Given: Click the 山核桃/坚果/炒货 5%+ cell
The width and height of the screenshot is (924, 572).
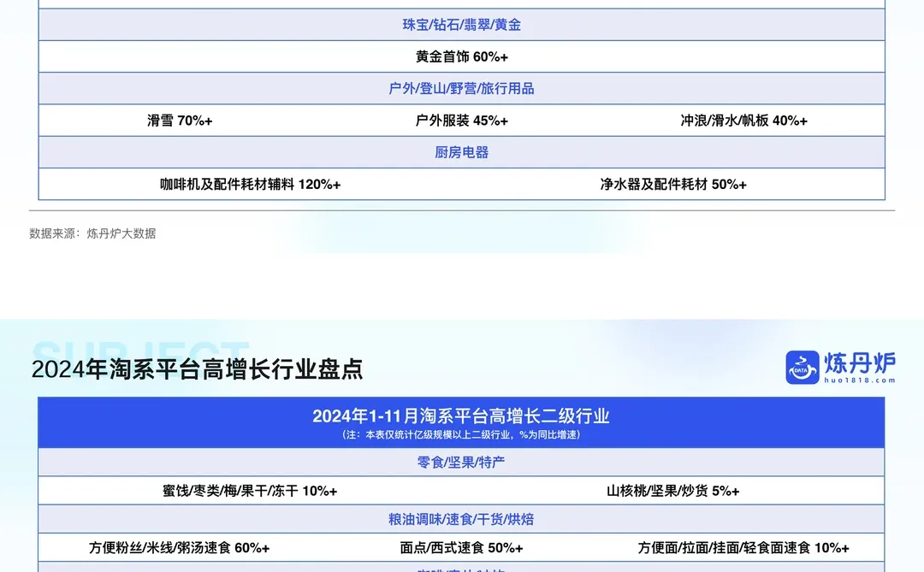Looking at the screenshot, I should click(x=673, y=491).
